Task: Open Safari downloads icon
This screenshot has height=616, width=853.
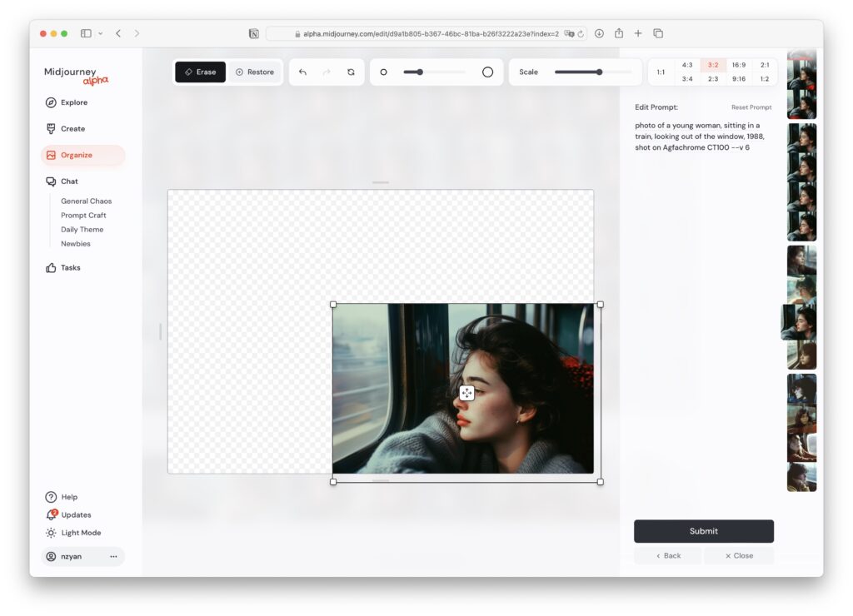Action: [x=599, y=33]
